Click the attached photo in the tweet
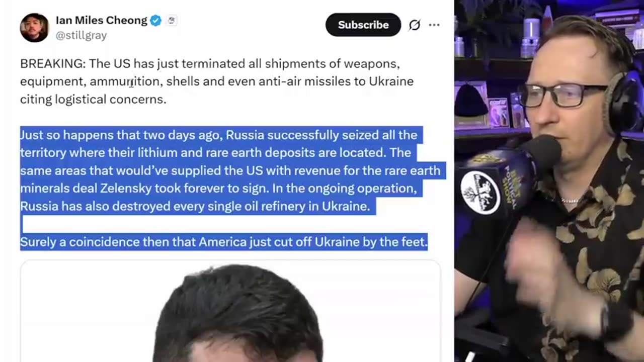This screenshot has width=644, height=362. point(230,311)
